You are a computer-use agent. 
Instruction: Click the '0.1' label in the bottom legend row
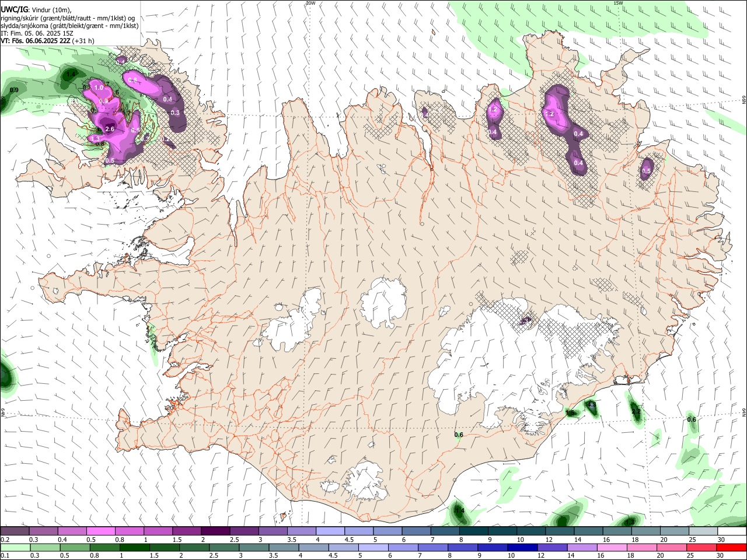click(5, 556)
